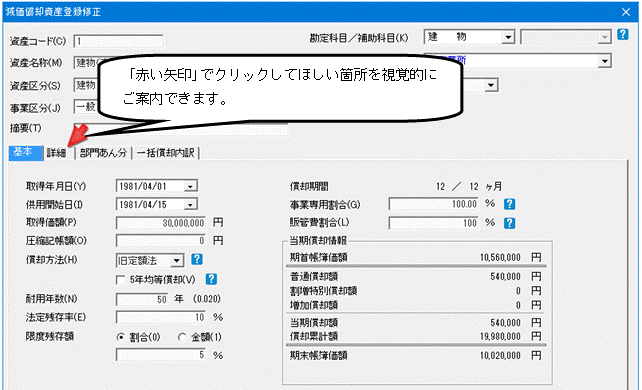Viewport: 642px width, 390px height.
Task: Open help icon beside 勘定科目 dropdowns
Action: point(622,34)
